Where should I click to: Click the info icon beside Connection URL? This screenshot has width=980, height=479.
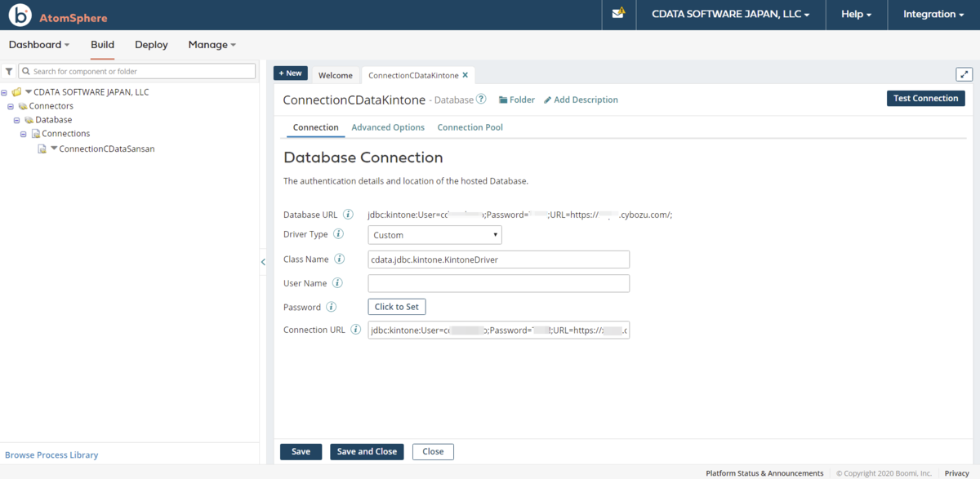pos(355,330)
